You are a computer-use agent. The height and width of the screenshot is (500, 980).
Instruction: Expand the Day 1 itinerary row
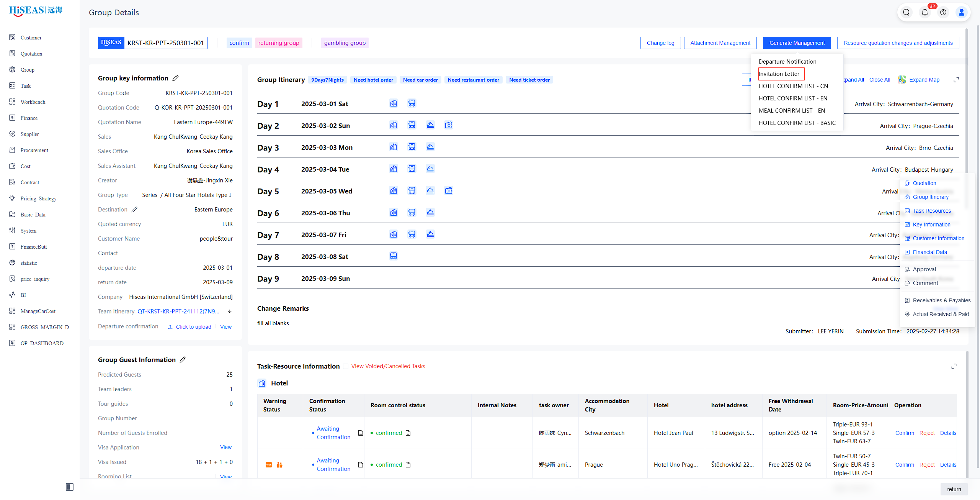608,104
